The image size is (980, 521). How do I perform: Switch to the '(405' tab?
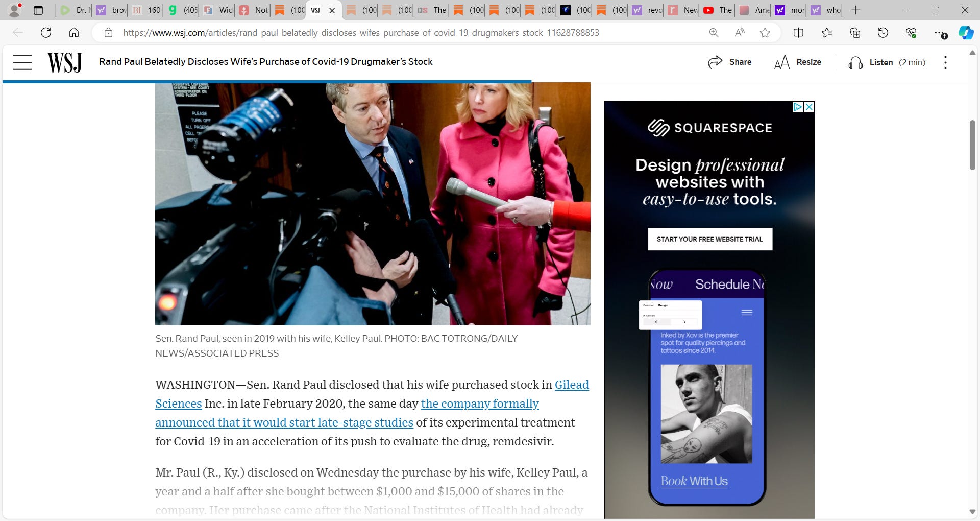[182, 10]
